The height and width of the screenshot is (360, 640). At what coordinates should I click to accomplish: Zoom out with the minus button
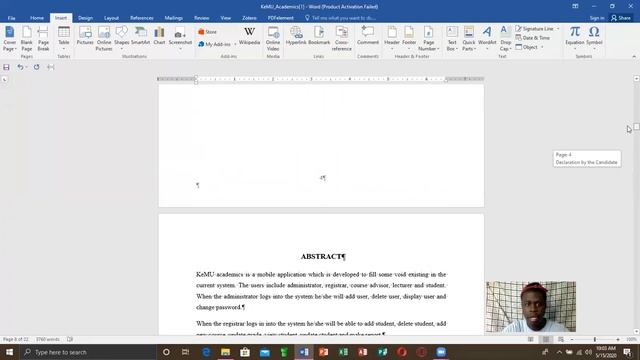572,339
